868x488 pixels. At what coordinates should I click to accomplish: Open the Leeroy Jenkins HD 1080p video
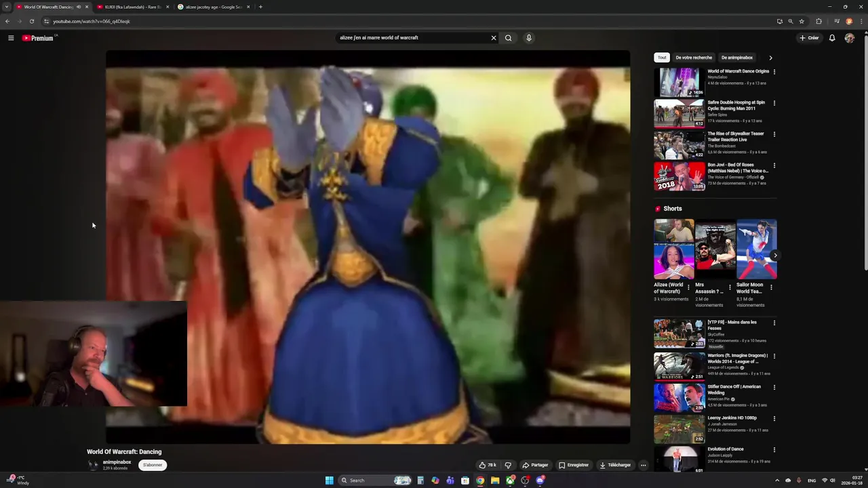(679, 428)
